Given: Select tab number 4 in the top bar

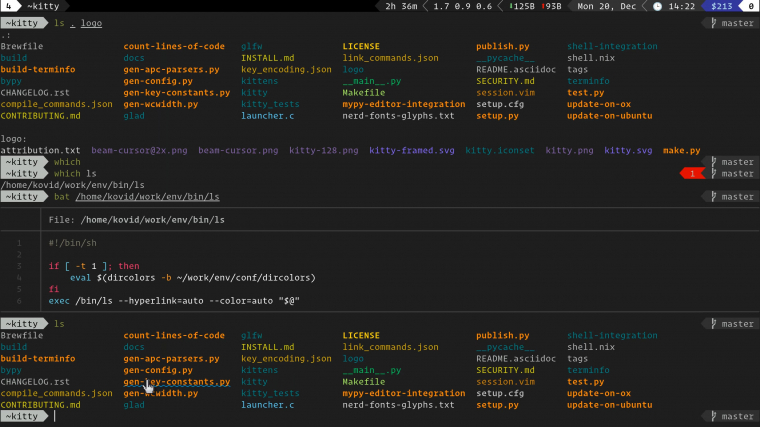Looking at the screenshot, I should 8,6.
